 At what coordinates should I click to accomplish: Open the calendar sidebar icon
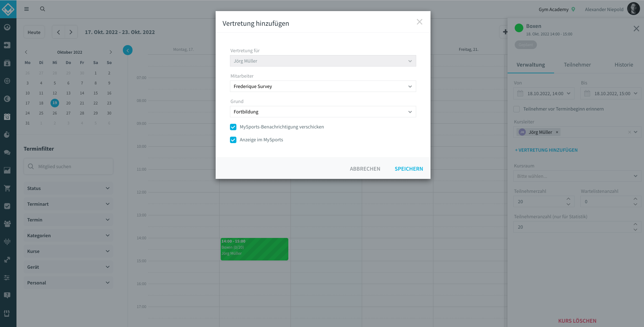coord(7,117)
